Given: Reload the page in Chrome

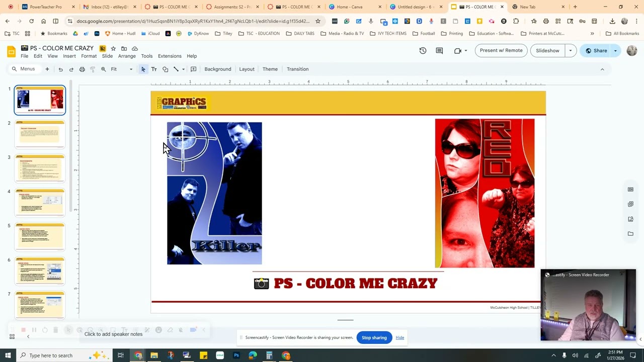Looking at the screenshot, I should [31, 21].
